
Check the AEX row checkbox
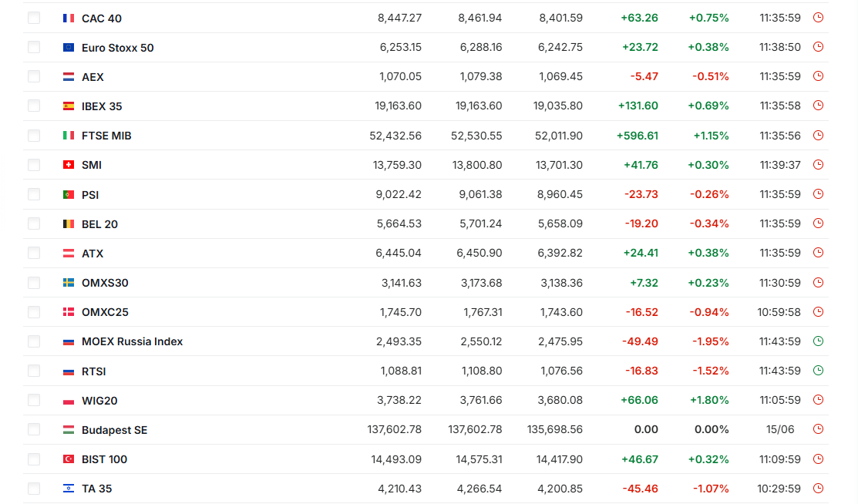pyautogui.click(x=34, y=76)
